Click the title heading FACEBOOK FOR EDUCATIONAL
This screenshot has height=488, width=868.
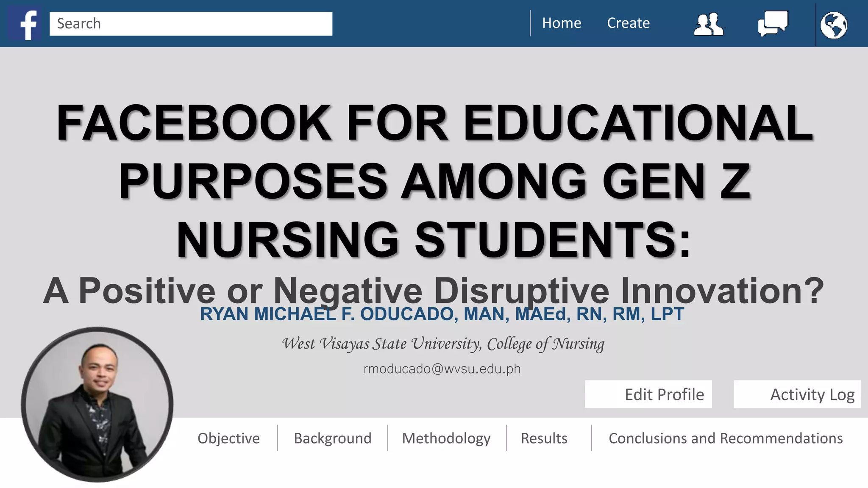click(434, 123)
